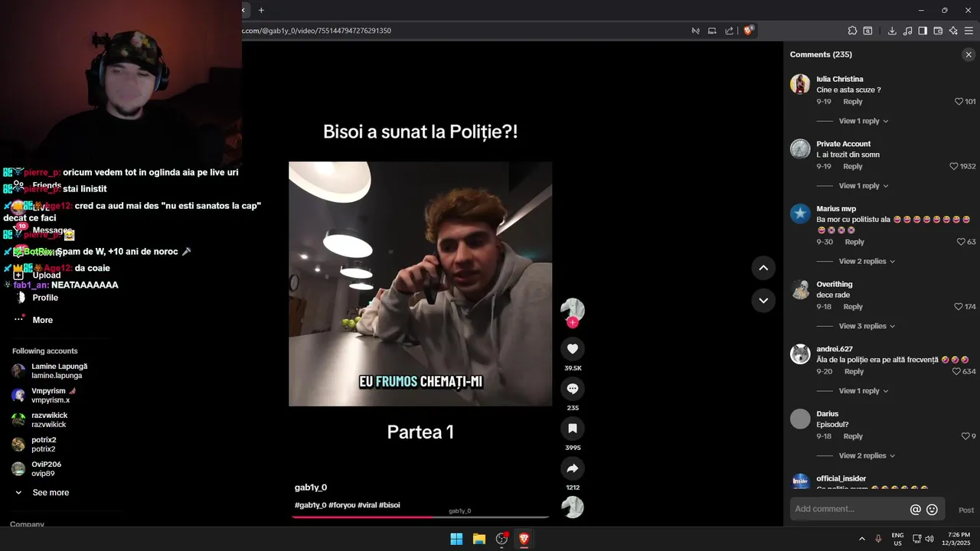Expand View 1 reply under Iulia Christina
Screen dimensions: 980x551
864,121
